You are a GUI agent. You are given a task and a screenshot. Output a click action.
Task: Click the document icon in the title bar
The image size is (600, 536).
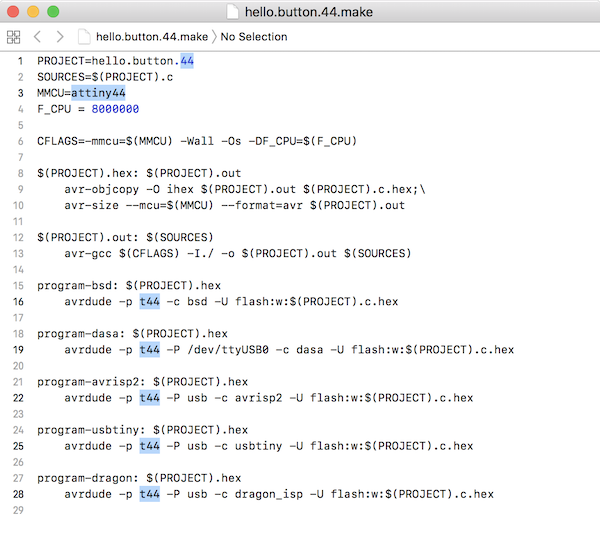pyautogui.click(x=232, y=11)
